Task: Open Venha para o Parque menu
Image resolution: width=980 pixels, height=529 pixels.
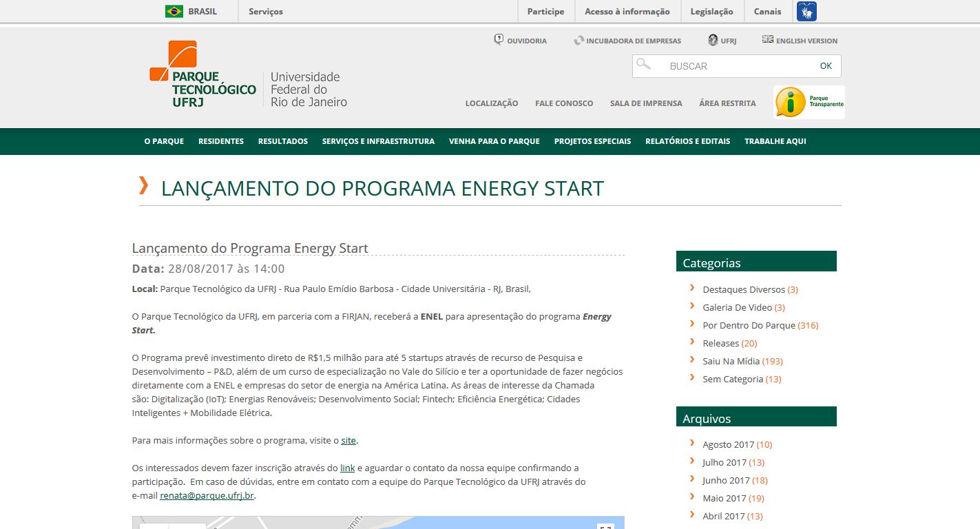Action: 494,141
